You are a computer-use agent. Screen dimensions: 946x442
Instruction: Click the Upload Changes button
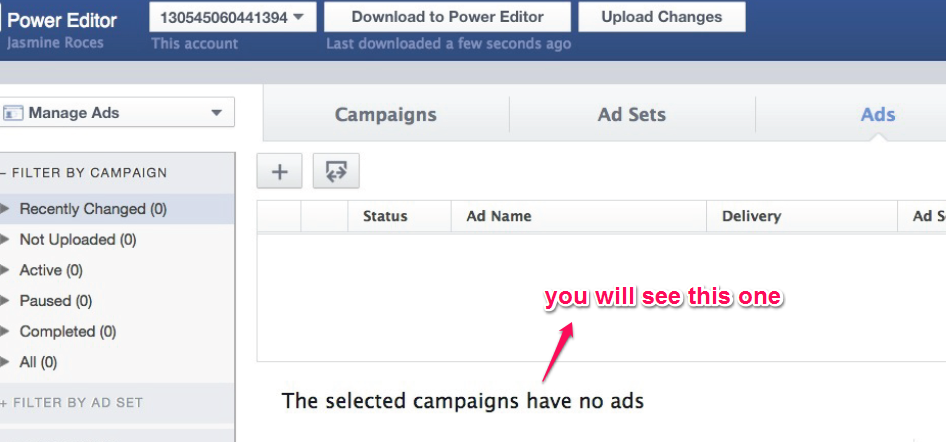click(x=662, y=17)
